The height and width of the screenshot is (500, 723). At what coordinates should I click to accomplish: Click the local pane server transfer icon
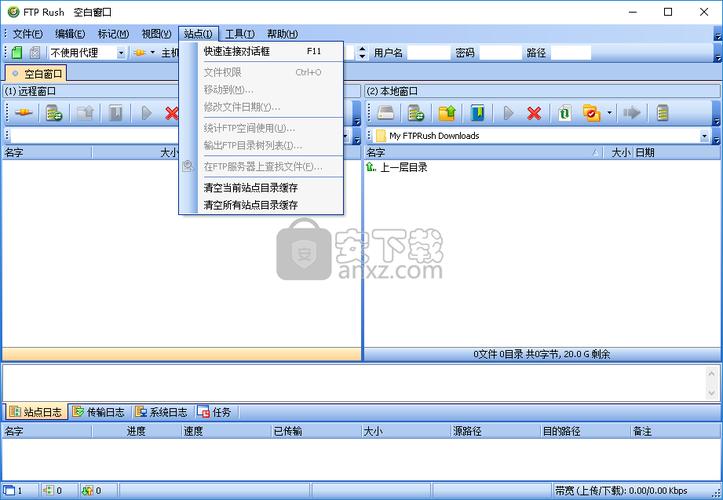pos(416,113)
